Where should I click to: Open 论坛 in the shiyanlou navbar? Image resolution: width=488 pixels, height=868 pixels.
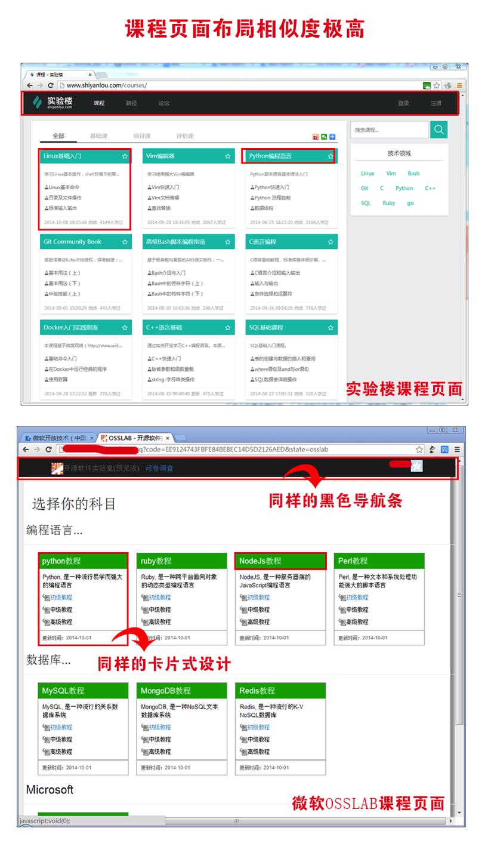pyautogui.click(x=163, y=103)
